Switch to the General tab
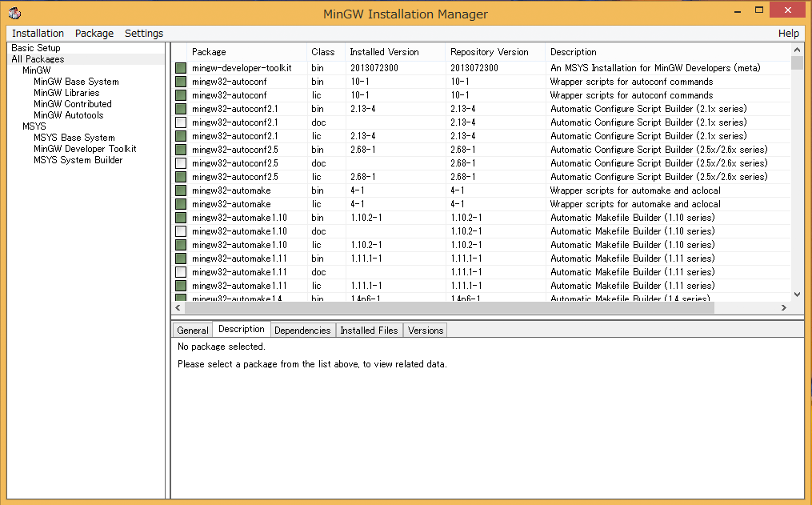Image resolution: width=812 pixels, height=505 pixels. tap(193, 331)
